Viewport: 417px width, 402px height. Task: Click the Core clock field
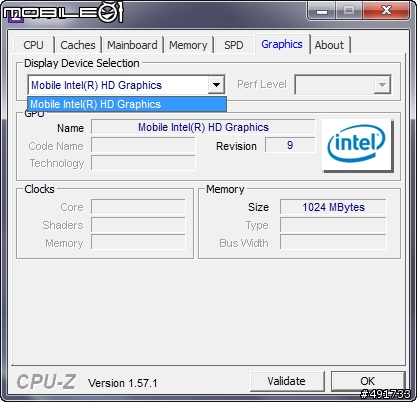pos(138,207)
